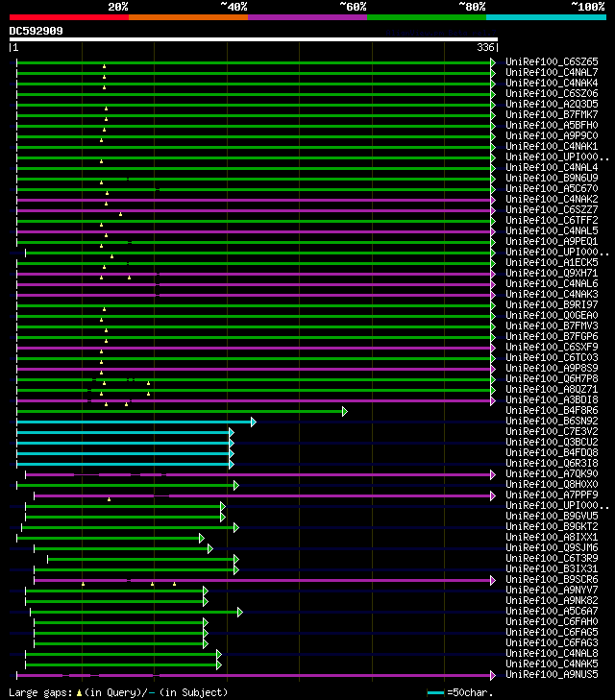The image size is (615, 700).
Task: Select the UniRef100_Q0GEA0 label
Action: (552, 315)
